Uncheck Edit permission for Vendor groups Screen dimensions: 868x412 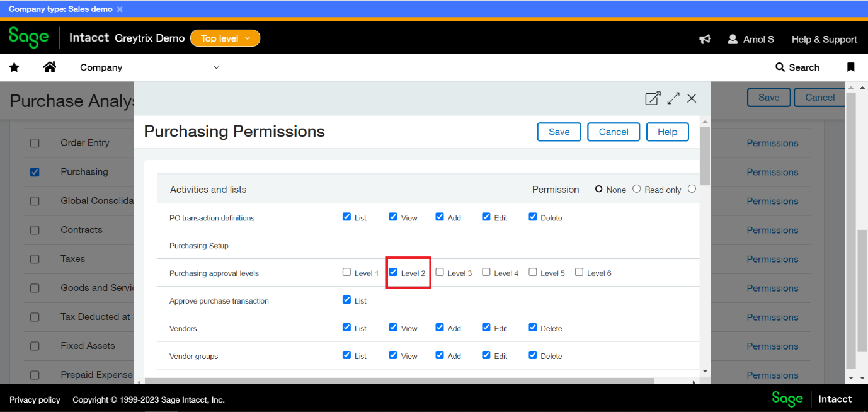pyautogui.click(x=486, y=355)
